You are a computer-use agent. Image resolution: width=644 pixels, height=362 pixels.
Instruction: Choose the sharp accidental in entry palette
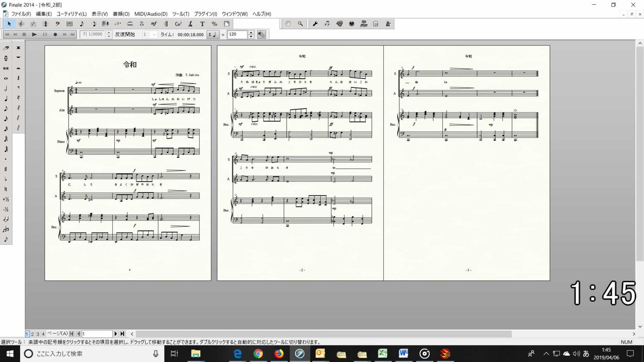pyautogui.click(x=6, y=168)
